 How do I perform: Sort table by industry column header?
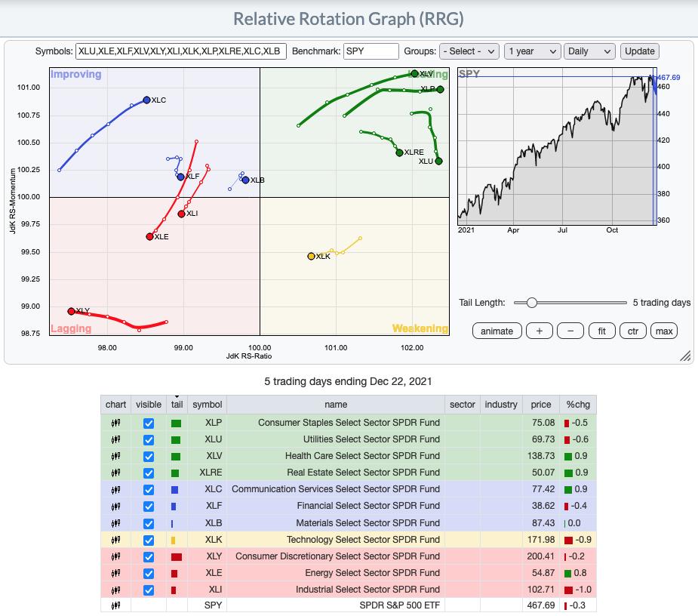501,405
